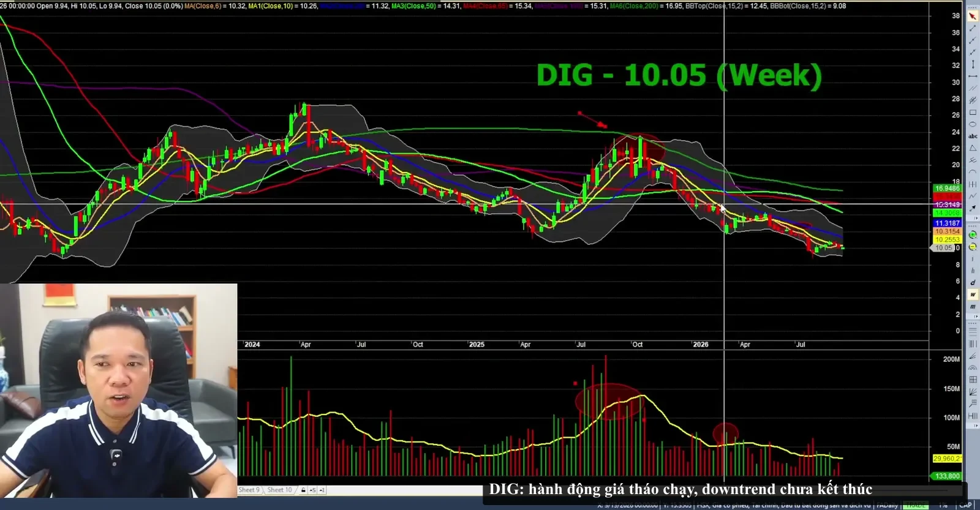Viewport: 980px width, 510px height.
Task: Select the trend line drawing tool
Action: point(973,28)
